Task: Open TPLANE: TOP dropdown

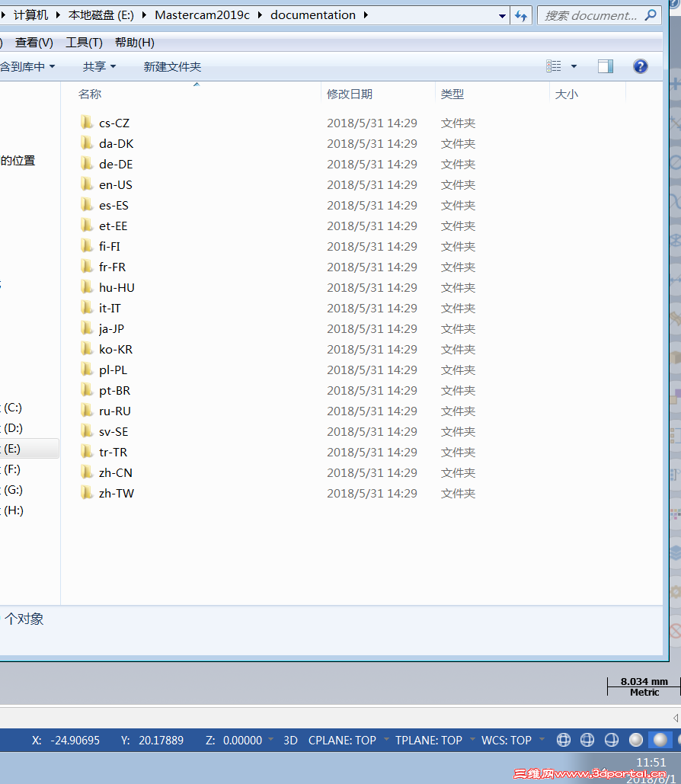Action: [472, 739]
